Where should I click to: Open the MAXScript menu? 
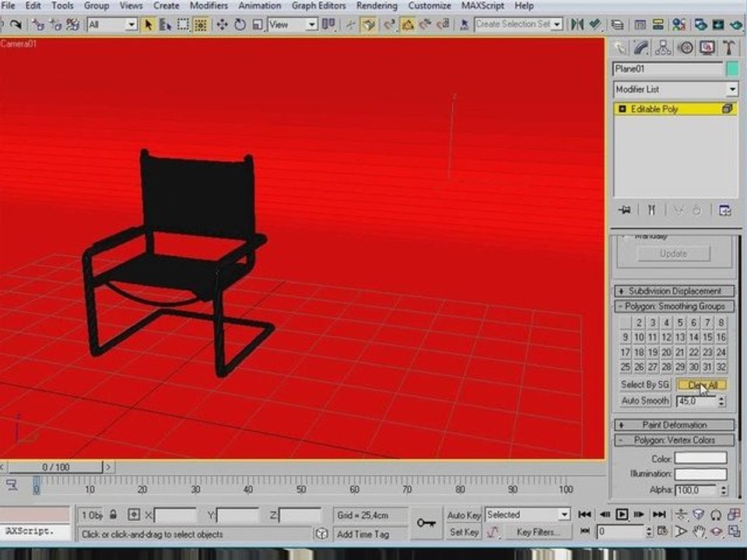[x=482, y=5]
